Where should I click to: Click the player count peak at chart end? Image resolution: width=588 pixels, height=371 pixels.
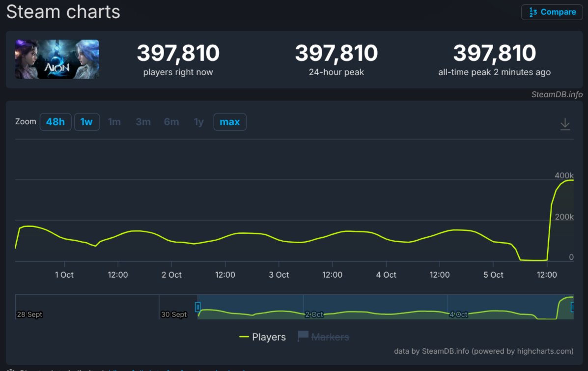[x=572, y=180]
